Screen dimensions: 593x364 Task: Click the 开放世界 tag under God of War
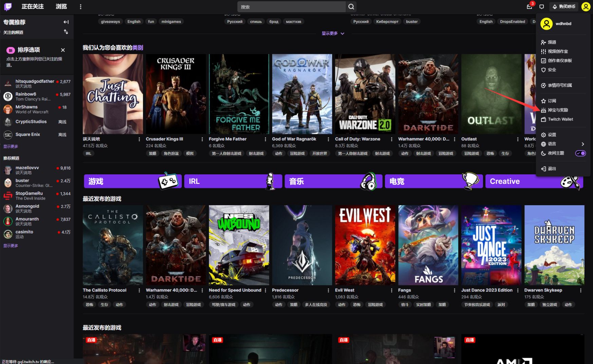[x=320, y=154]
